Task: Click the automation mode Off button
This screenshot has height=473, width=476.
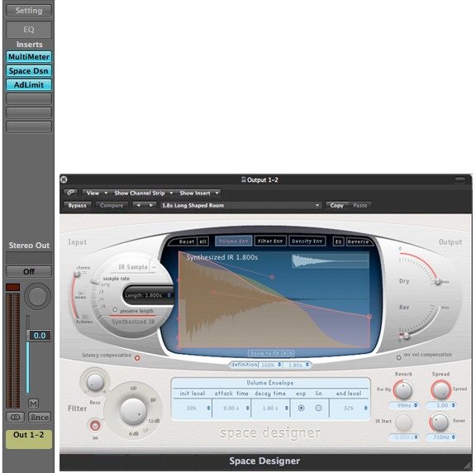Action: (x=29, y=271)
